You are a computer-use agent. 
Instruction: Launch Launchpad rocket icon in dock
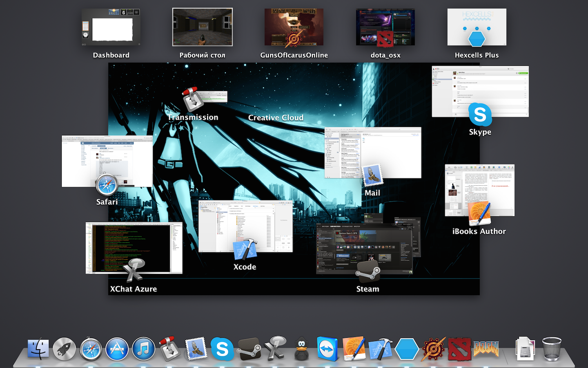(x=65, y=349)
